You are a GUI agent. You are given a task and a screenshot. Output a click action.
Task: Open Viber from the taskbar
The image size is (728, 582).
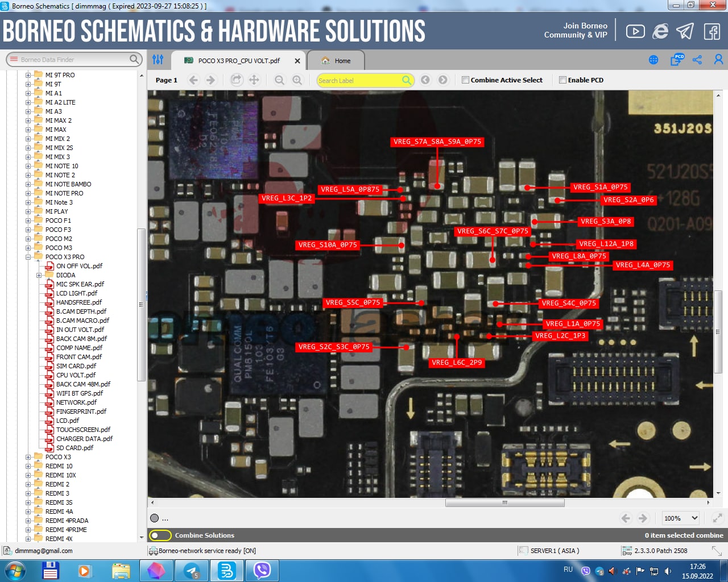pos(262,571)
